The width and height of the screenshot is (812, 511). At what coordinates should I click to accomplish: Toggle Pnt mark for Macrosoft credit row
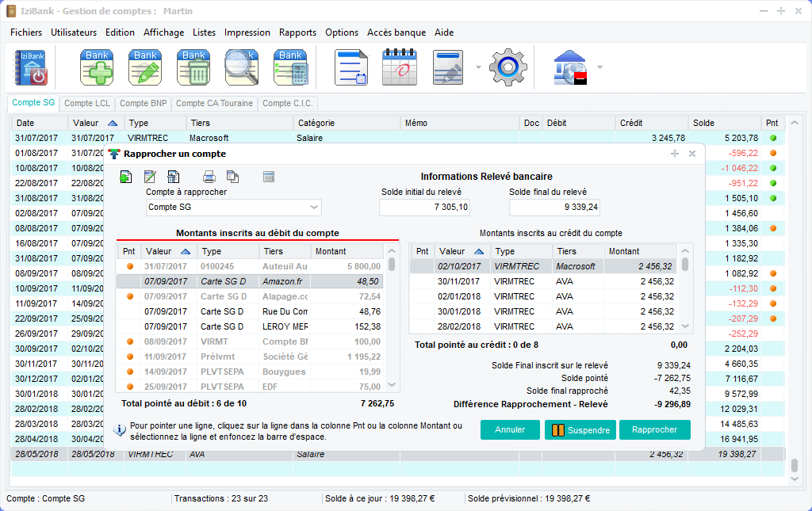pos(422,266)
